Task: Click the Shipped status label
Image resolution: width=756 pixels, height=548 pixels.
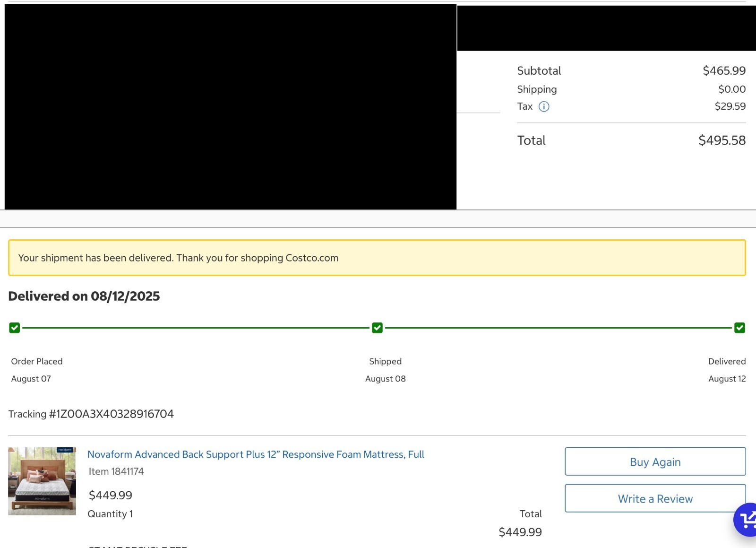Action: coord(386,361)
